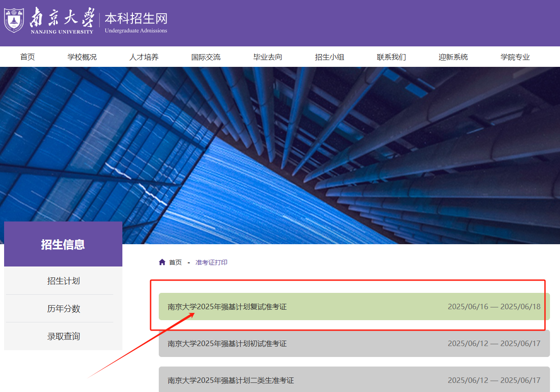The width and height of the screenshot is (560, 392).
Task: Open the 学校概况 menu item
Action: (x=82, y=57)
